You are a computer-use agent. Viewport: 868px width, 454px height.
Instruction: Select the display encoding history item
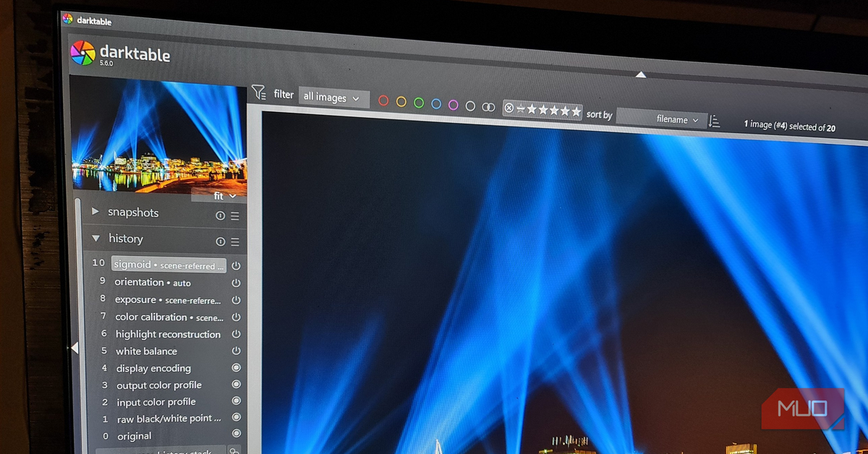[153, 368]
